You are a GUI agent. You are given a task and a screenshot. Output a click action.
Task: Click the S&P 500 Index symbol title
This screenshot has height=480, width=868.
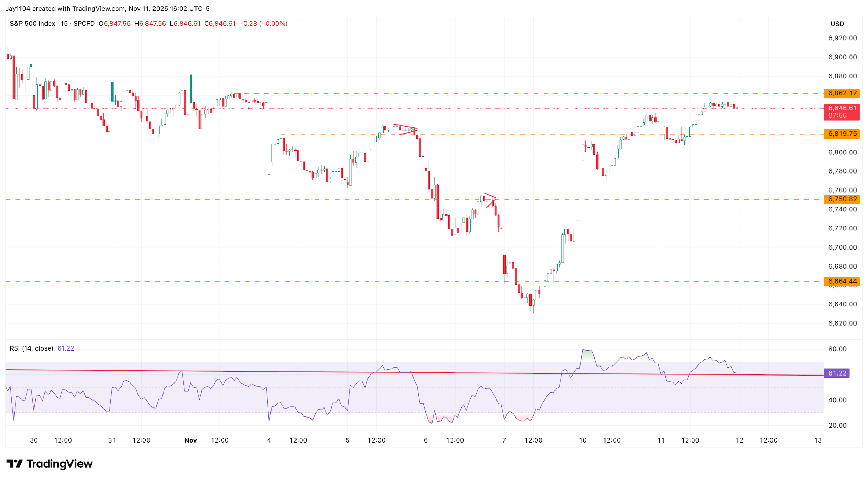tap(32, 24)
